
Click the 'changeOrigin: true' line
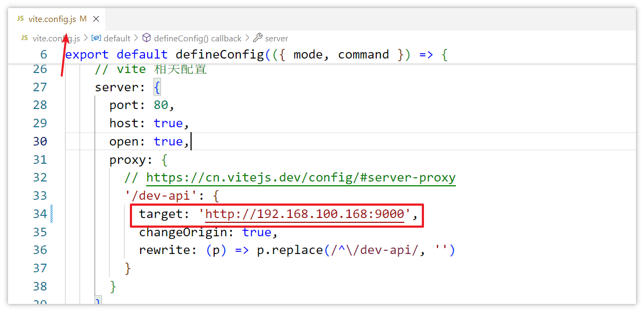pyautogui.click(x=208, y=233)
